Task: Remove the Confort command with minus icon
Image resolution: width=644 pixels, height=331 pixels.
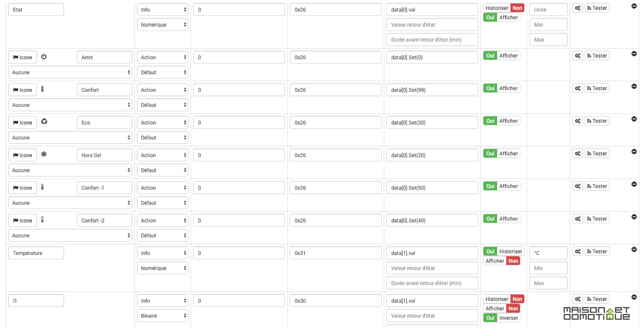Action: (x=634, y=86)
